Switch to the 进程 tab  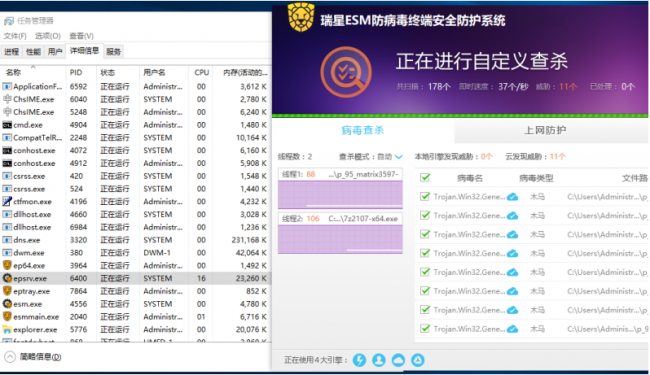click(12, 51)
